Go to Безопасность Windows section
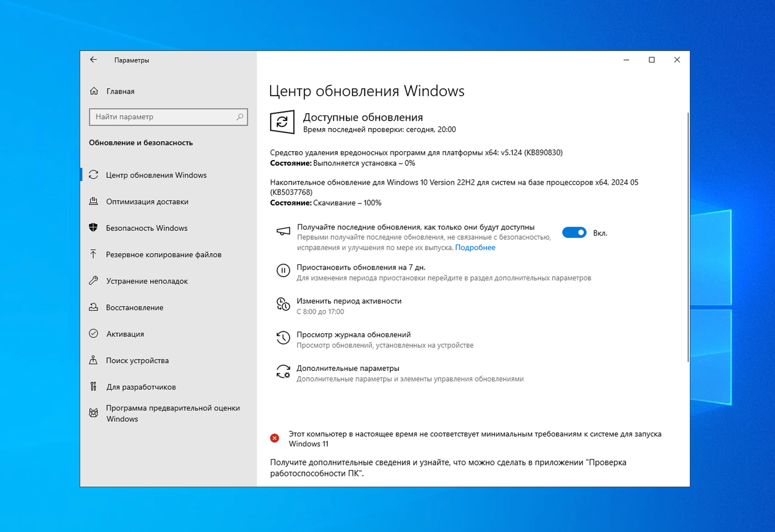The width and height of the screenshot is (775, 532). coord(147,228)
